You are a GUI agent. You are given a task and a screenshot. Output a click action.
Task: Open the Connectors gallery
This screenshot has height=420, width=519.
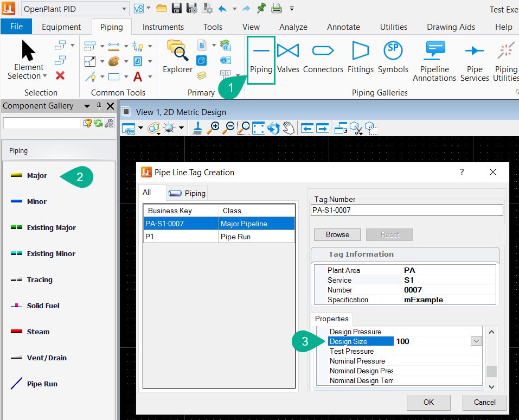click(x=323, y=58)
